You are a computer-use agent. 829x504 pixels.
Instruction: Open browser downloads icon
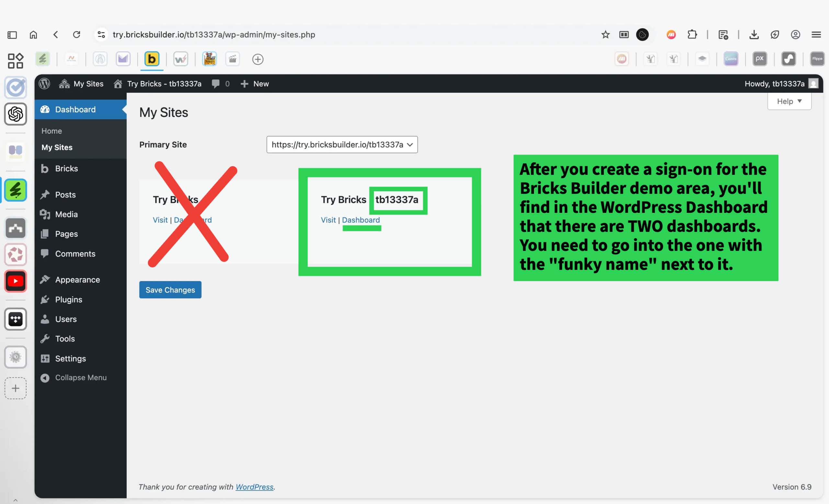tap(754, 35)
